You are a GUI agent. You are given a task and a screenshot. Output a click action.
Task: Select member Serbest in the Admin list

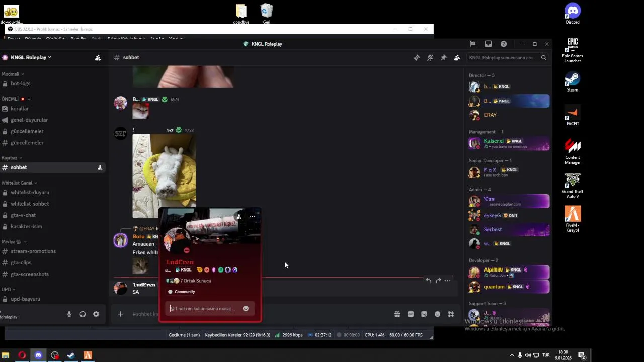click(x=508, y=230)
